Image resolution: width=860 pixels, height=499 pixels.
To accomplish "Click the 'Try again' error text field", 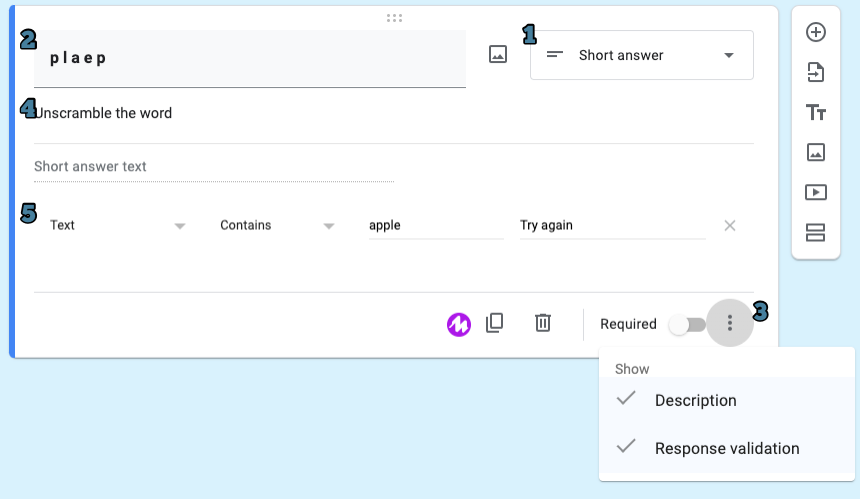I will pyautogui.click(x=611, y=226).
